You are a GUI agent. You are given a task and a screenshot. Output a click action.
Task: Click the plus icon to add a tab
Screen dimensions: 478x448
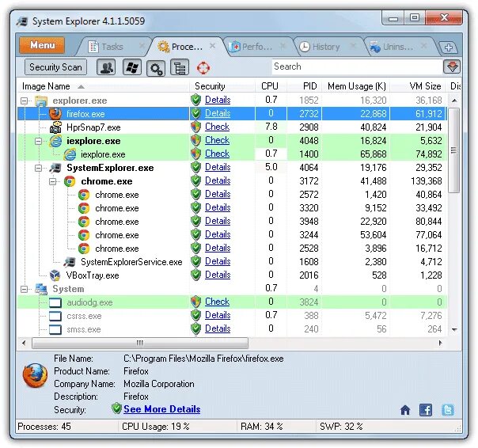(449, 47)
